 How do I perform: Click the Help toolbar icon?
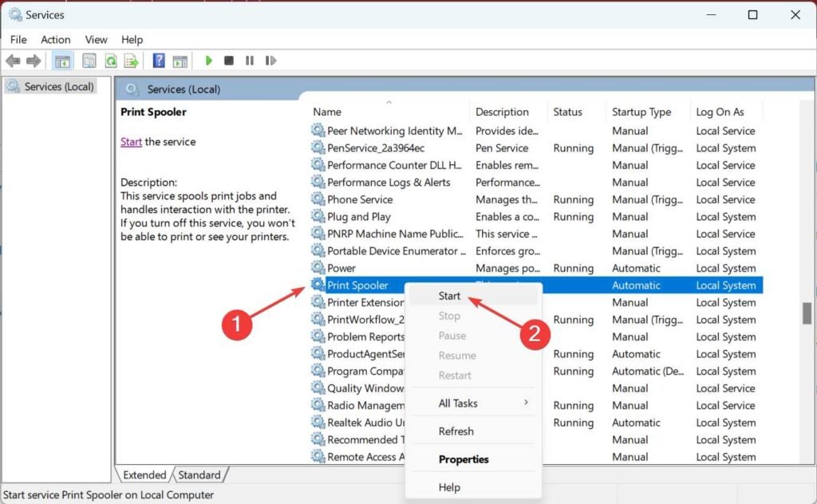pyautogui.click(x=160, y=61)
